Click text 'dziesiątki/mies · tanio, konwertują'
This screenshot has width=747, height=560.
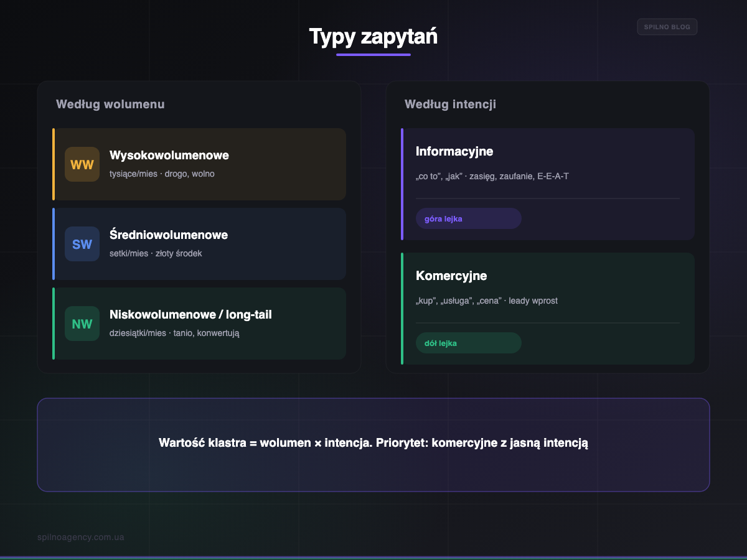pyautogui.click(x=174, y=333)
